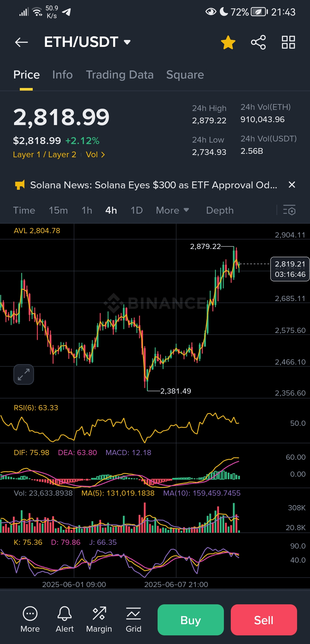This screenshot has width=310, height=644.
Task: Tap the 2025-06-07 21:00 time axis label
Action: coord(176,584)
